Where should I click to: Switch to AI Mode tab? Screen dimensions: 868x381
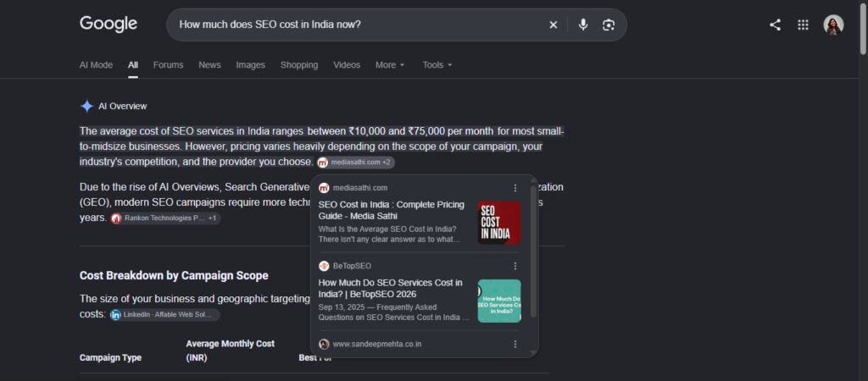pos(96,64)
